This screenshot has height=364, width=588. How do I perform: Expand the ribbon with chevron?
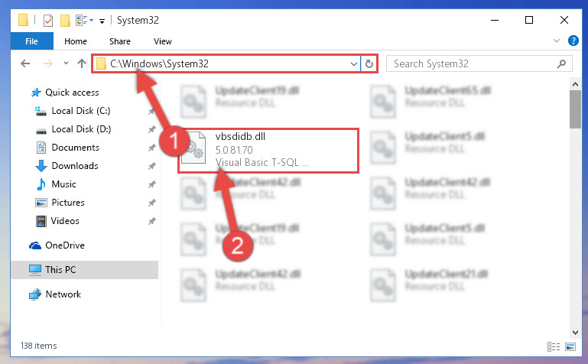(x=557, y=41)
